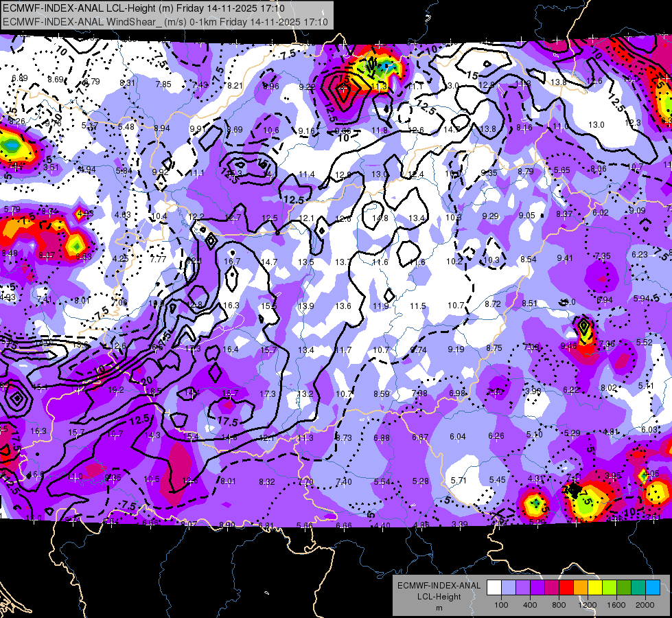Click the 5.48 wind shear value
The image size is (672, 618).
click(126, 126)
